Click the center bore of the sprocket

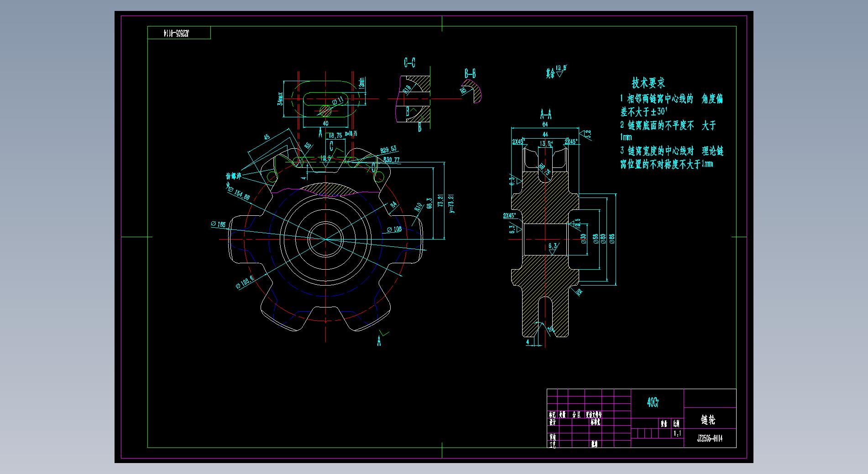click(x=325, y=239)
